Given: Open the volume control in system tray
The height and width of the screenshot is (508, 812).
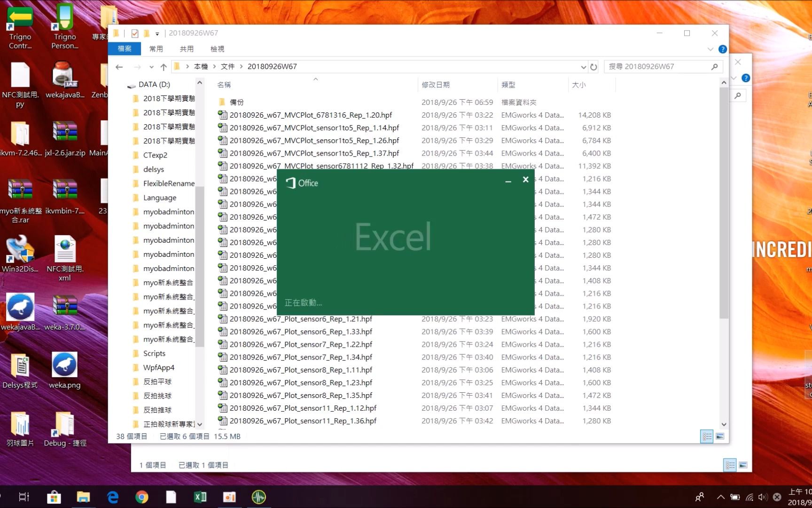Looking at the screenshot, I should pyautogui.click(x=763, y=497).
